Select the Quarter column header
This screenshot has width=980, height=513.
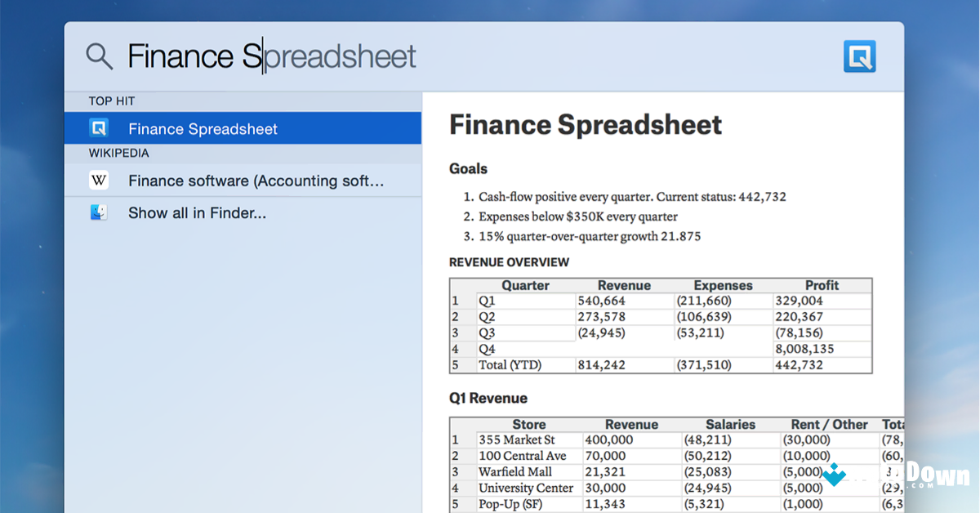pos(525,285)
